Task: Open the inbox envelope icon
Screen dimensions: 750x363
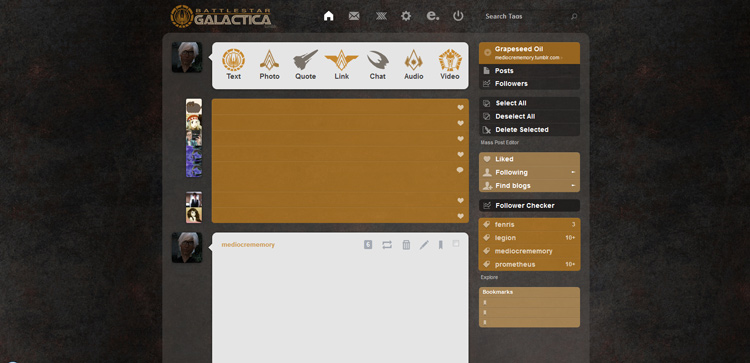Action: 354,16
